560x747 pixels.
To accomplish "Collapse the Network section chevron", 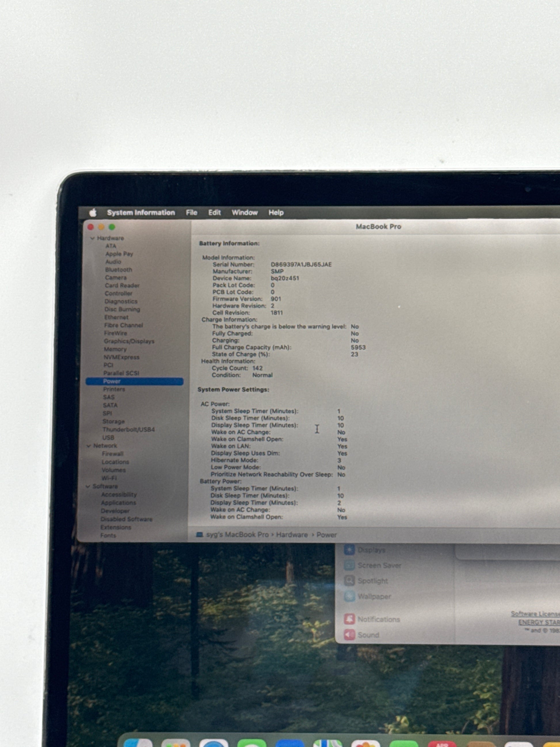I will [x=89, y=446].
